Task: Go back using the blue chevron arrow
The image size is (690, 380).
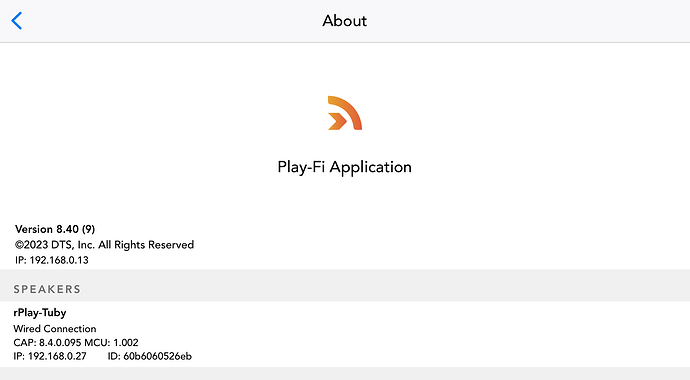Action: pos(17,21)
